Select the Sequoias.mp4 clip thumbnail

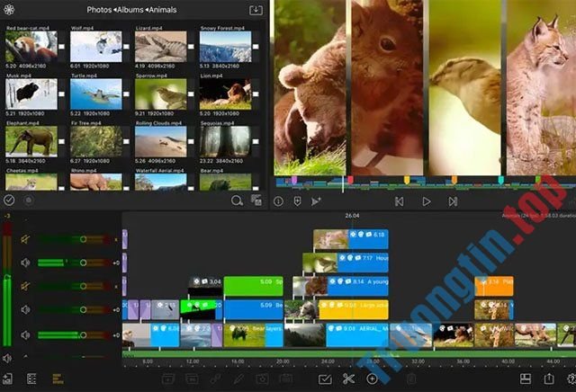coord(225,141)
